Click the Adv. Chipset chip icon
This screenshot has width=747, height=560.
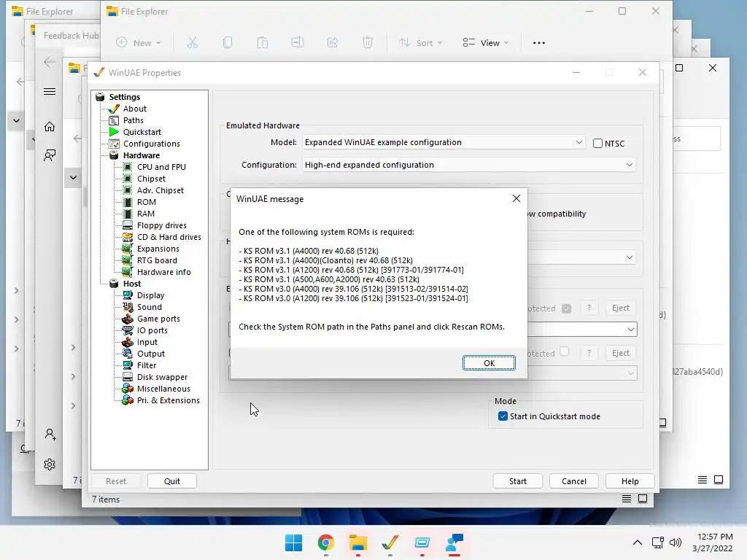pos(127,190)
